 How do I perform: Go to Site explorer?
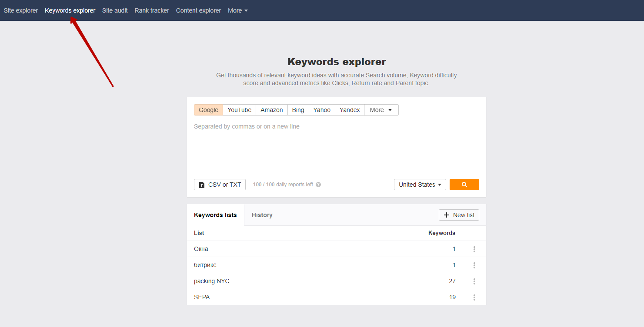(21, 10)
